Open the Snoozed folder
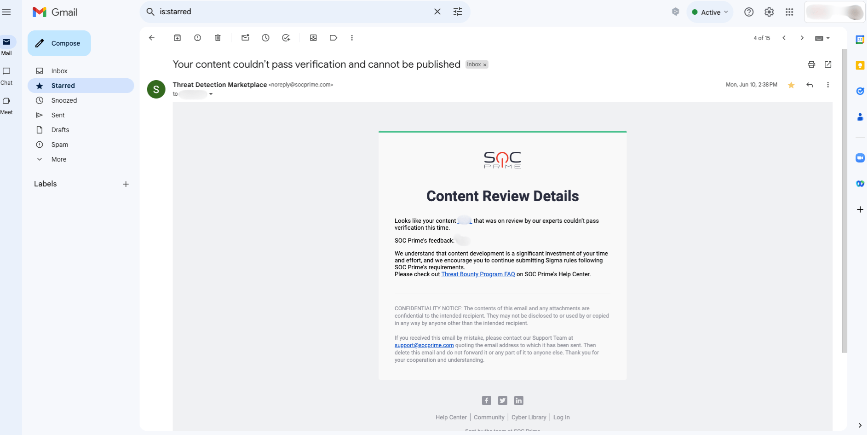 click(x=64, y=100)
